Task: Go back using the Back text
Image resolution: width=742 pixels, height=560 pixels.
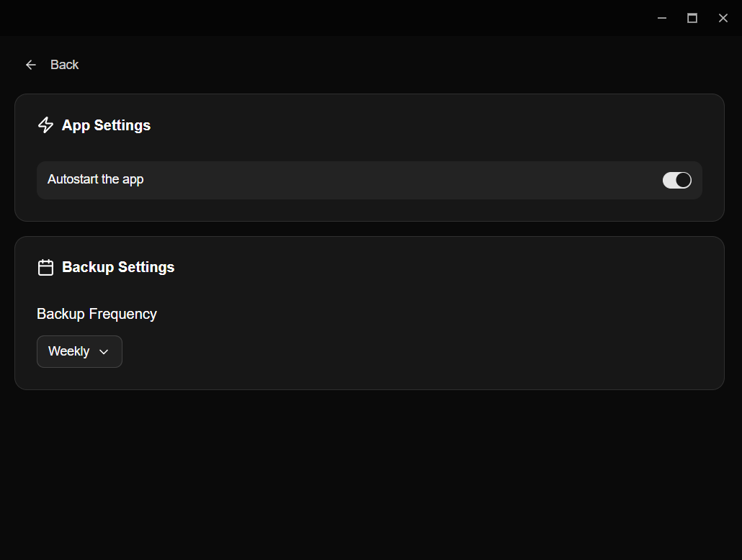Action: [x=64, y=65]
